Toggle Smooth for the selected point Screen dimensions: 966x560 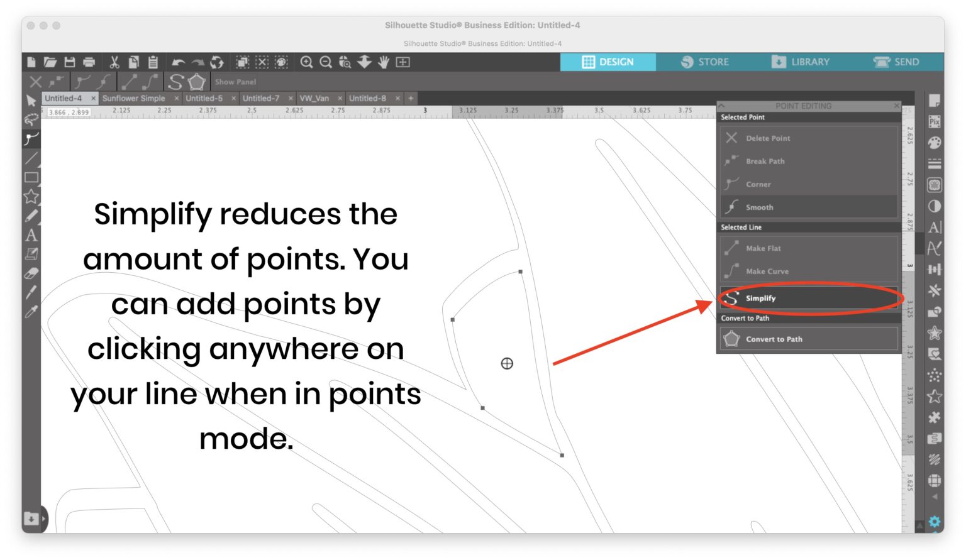pyautogui.click(x=808, y=207)
